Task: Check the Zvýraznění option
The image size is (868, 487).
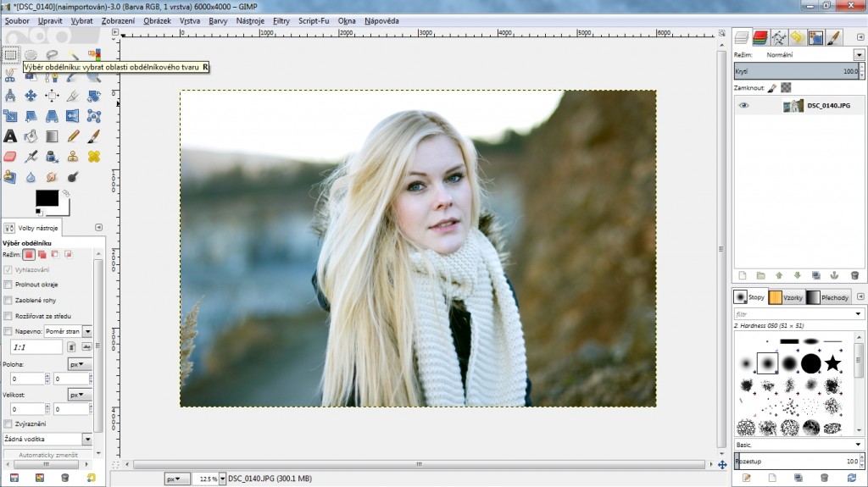Action: [x=8, y=424]
